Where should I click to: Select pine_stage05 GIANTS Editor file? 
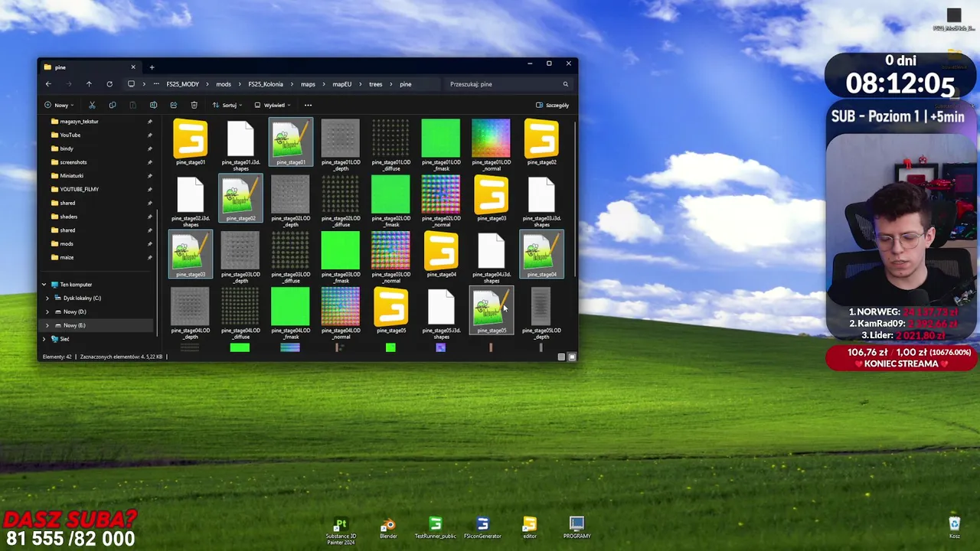click(390, 310)
